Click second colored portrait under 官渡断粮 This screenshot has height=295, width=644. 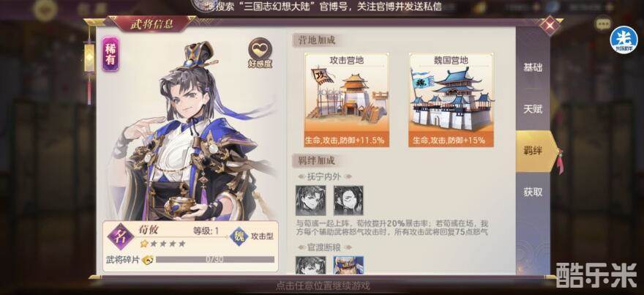[348, 265]
